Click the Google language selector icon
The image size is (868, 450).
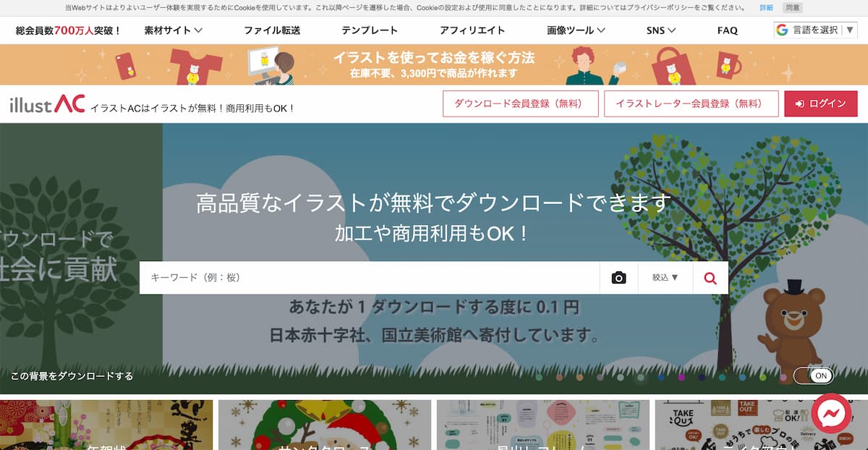tap(782, 30)
